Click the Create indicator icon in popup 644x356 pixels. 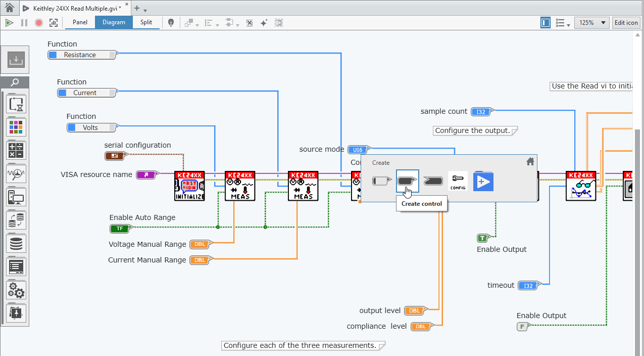pyautogui.click(x=433, y=181)
